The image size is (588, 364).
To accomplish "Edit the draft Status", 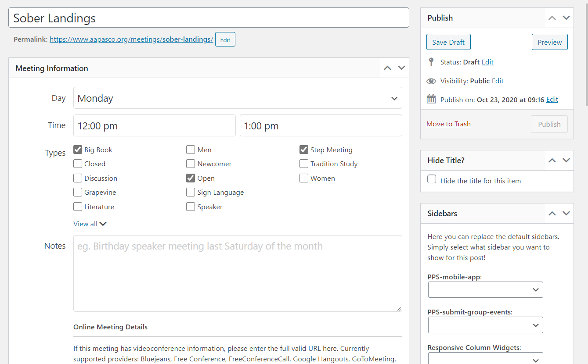I will [487, 62].
